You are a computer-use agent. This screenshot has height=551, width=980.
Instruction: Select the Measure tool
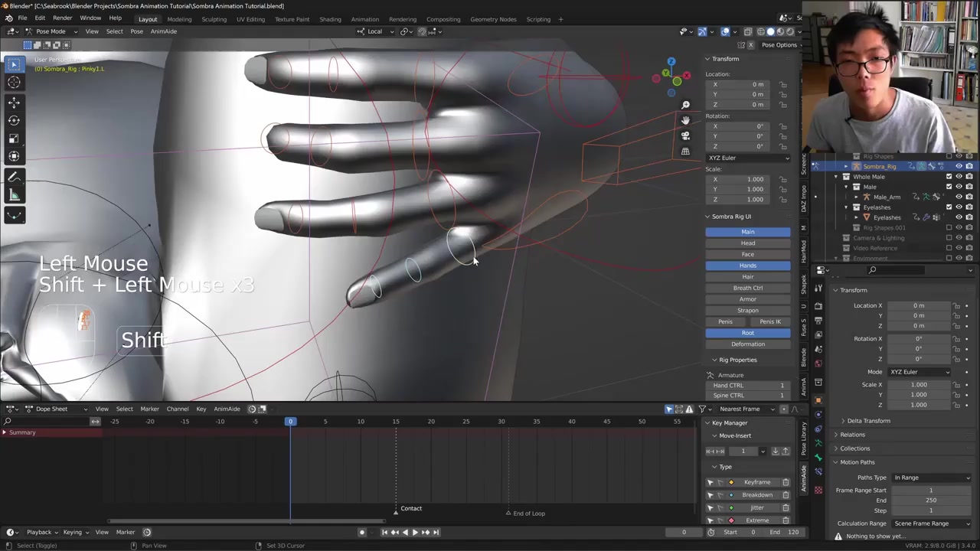(14, 195)
